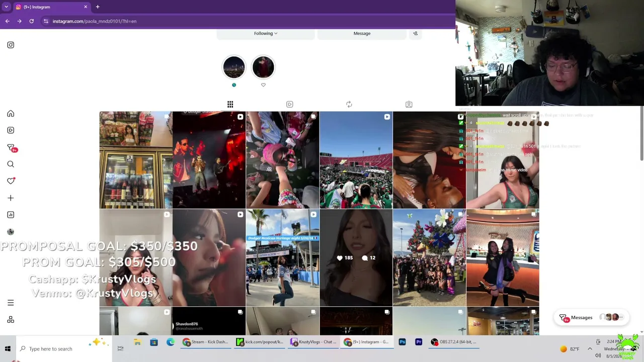Open the stadium crowd with flags post
This screenshot has height=362, width=644.
[356, 160]
